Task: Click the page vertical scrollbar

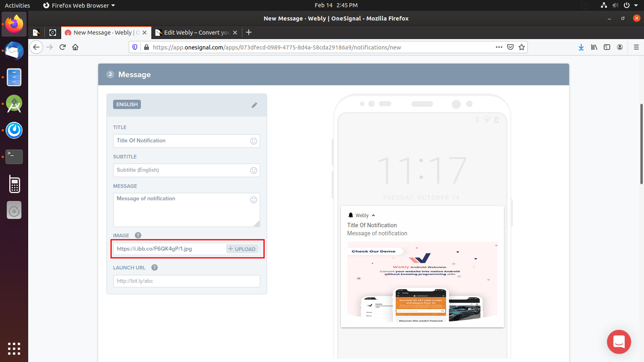Action: (x=641, y=144)
